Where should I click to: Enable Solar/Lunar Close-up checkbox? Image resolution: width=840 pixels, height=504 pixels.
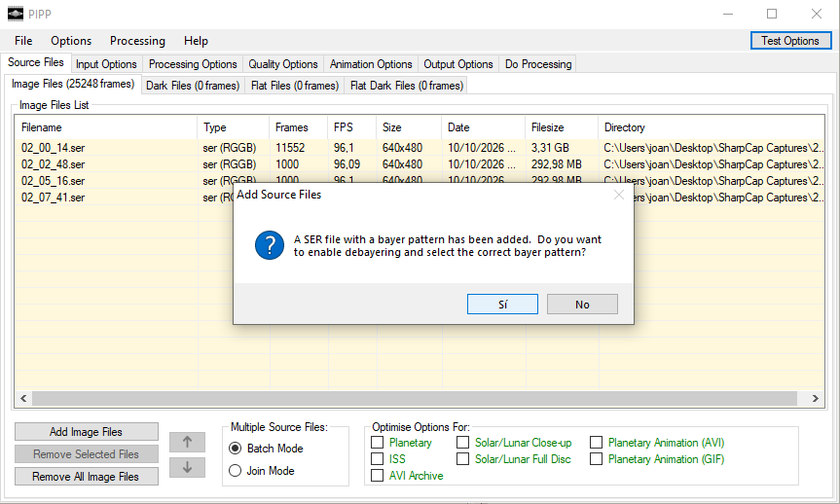pos(463,443)
